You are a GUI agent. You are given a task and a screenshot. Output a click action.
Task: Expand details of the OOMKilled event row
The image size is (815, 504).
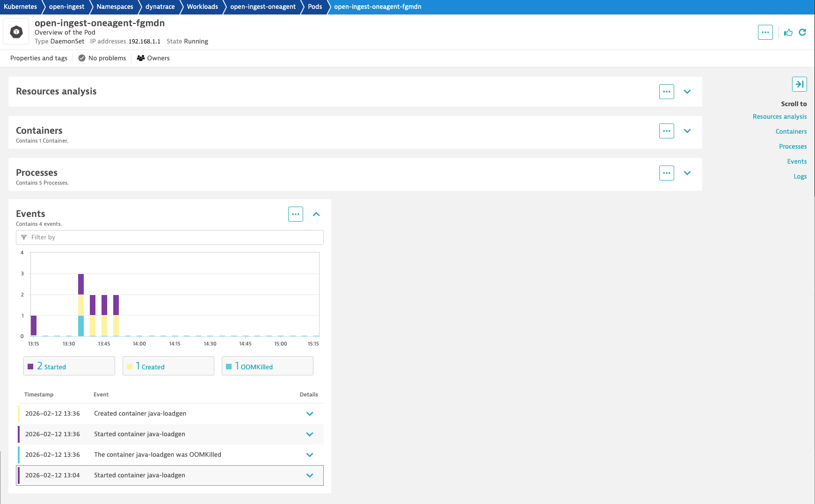pyautogui.click(x=309, y=455)
